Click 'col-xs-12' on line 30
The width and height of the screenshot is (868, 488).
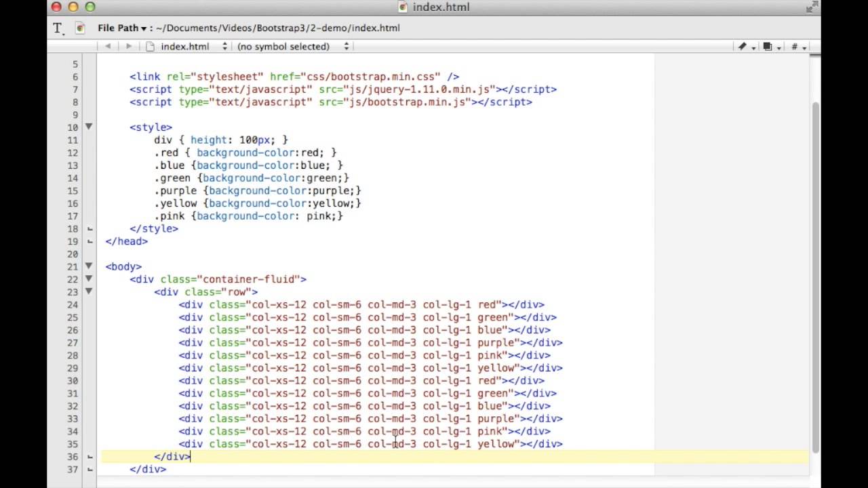point(279,381)
